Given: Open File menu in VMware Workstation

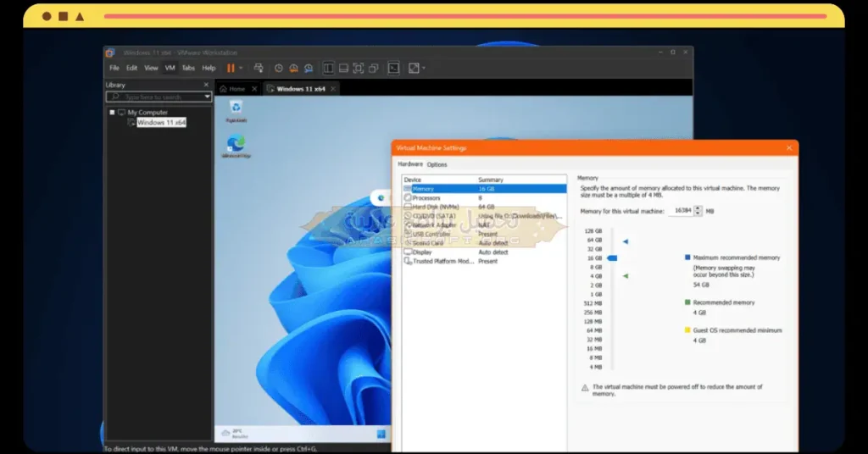Looking at the screenshot, I should (x=114, y=68).
